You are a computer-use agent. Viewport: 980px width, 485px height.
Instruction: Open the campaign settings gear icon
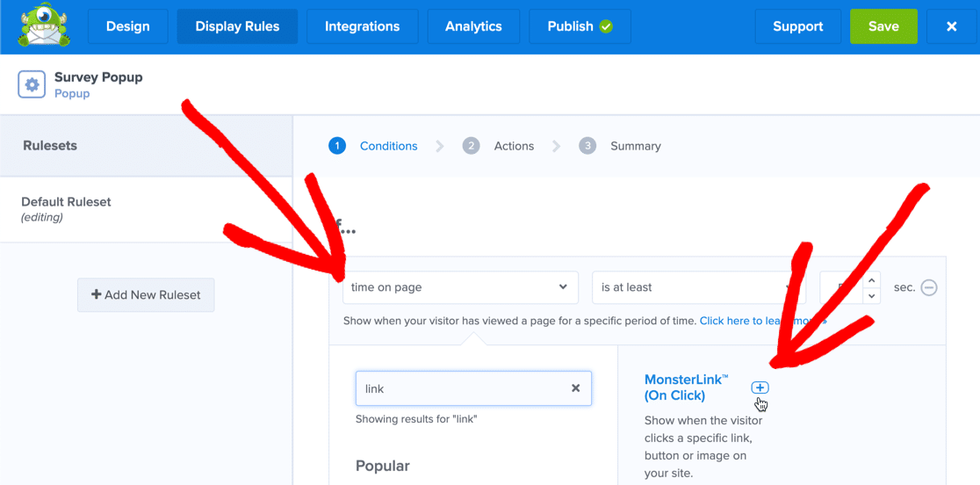coord(32,84)
